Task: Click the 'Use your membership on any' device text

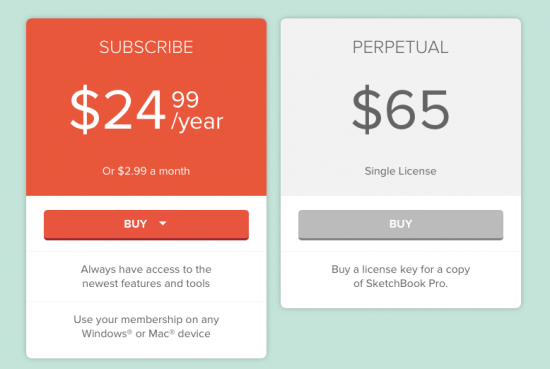Action: [146, 320]
